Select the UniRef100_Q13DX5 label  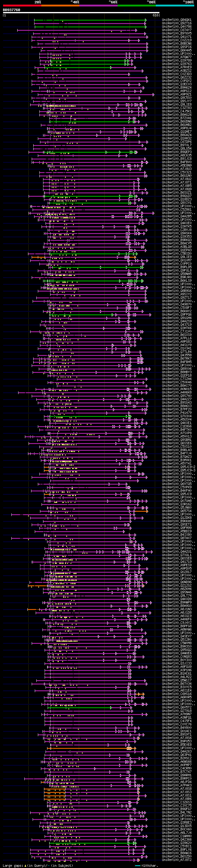(x=177, y=826)
